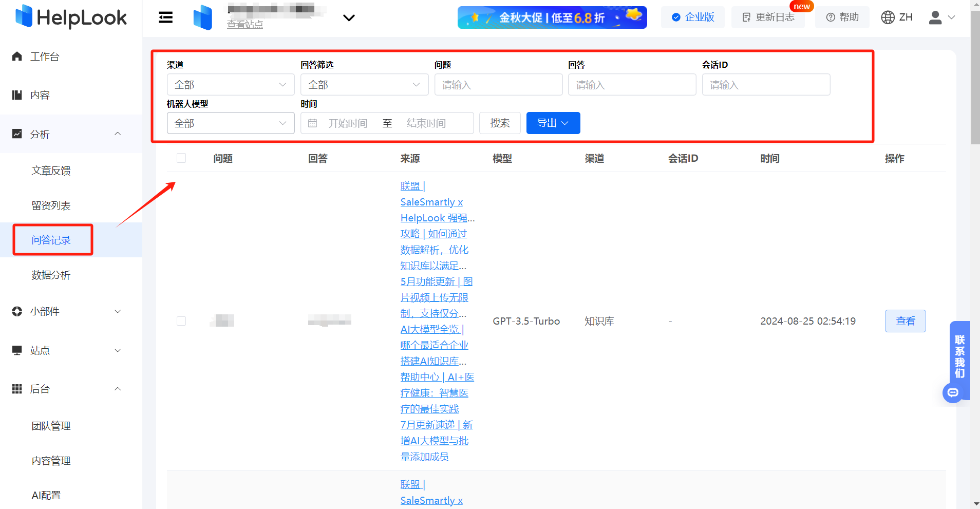Open the 机器人模型 dropdown
This screenshot has height=509, width=980.
pyautogui.click(x=231, y=123)
